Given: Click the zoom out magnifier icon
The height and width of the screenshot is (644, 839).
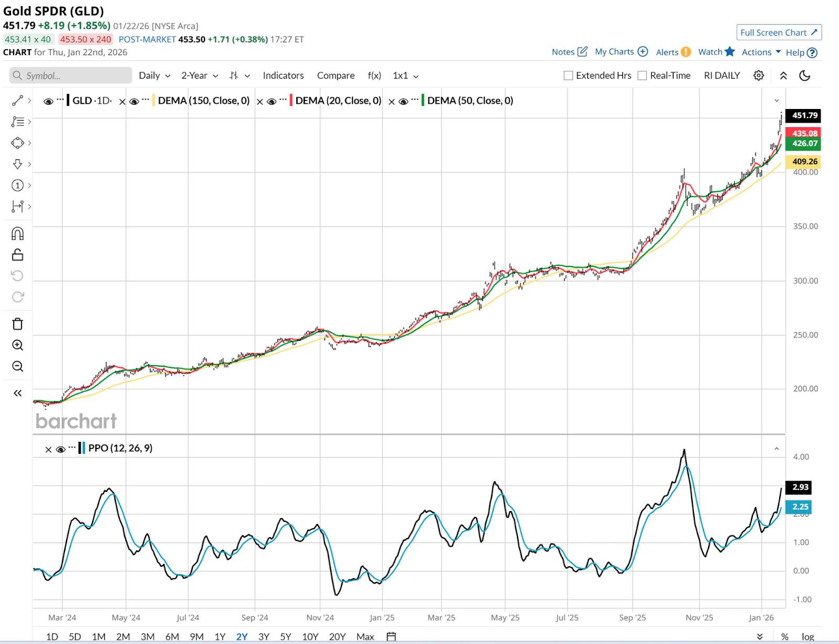Looking at the screenshot, I should click(17, 366).
